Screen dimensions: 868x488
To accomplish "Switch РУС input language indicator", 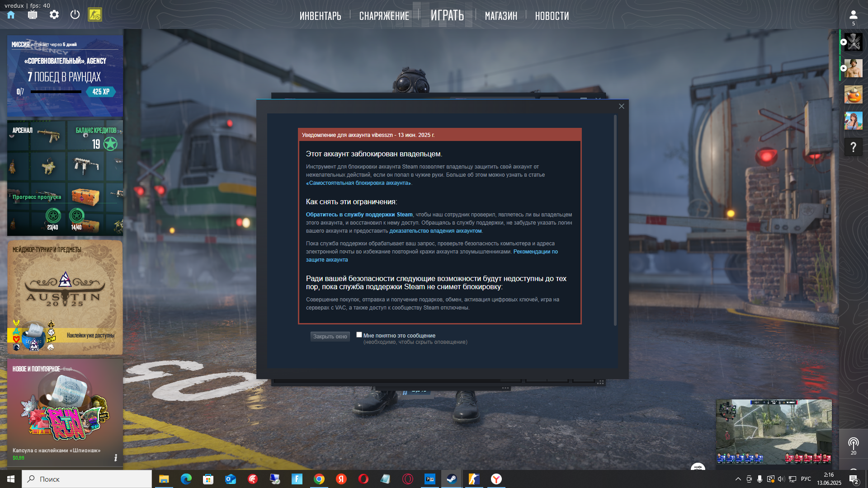I will 806,479.
